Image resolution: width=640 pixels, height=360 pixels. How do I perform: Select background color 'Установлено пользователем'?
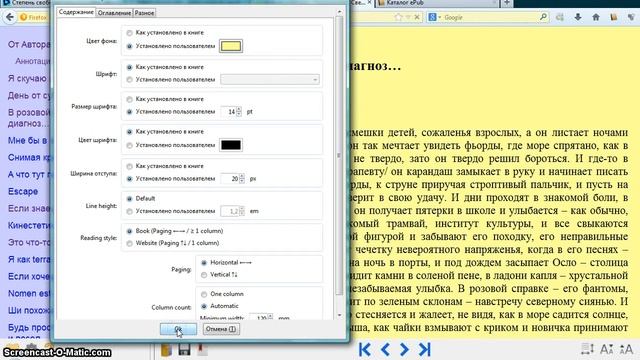tap(129, 46)
